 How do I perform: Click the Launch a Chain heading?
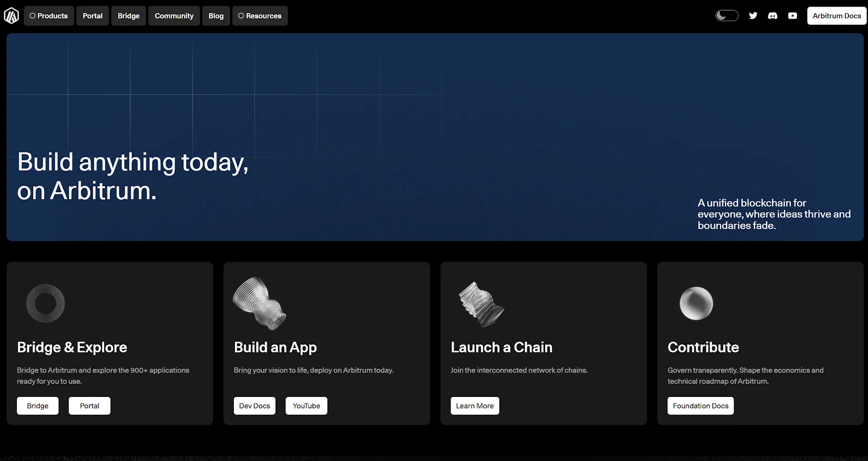tap(501, 348)
